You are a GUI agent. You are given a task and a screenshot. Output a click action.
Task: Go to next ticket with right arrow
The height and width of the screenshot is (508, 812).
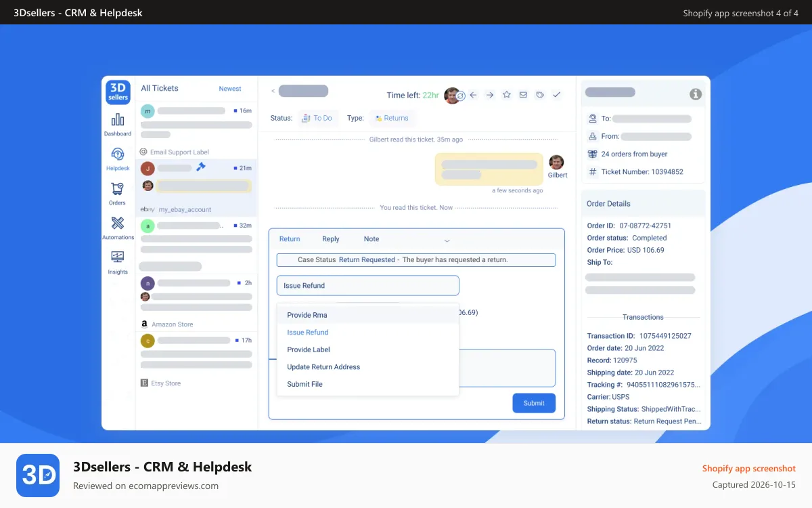[490, 96]
